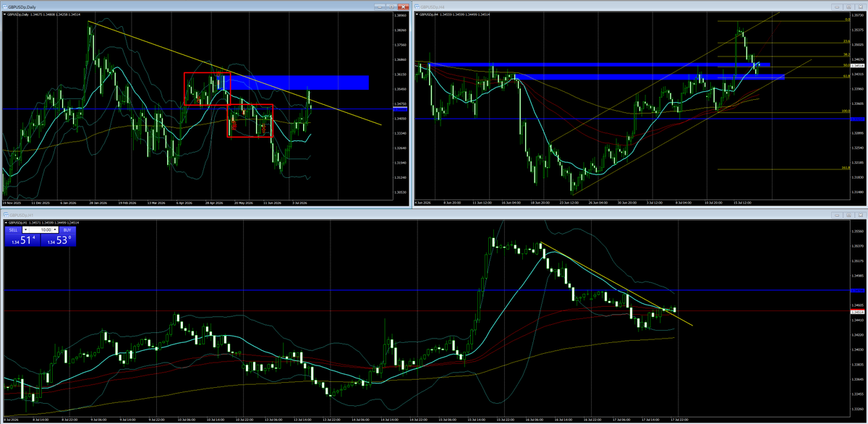Click the Fibonacci 100.0 level label
The height and width of the screenshot is (424, 868).
point(846,111)
